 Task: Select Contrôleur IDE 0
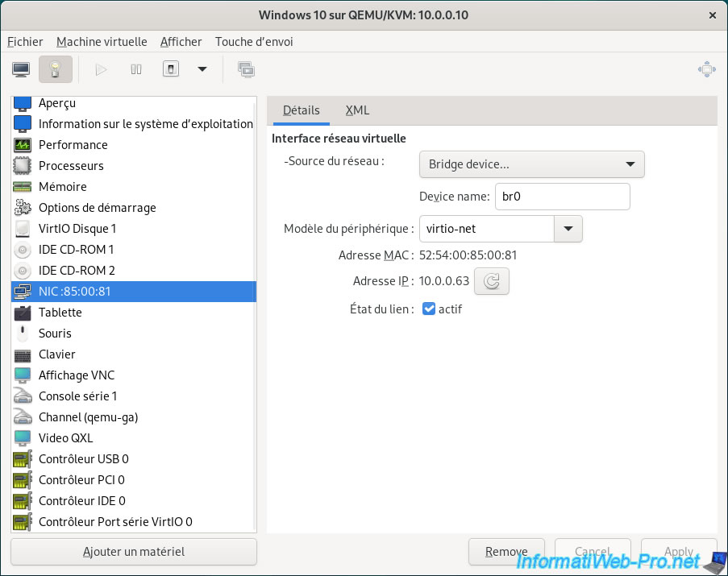coord(134,501)
